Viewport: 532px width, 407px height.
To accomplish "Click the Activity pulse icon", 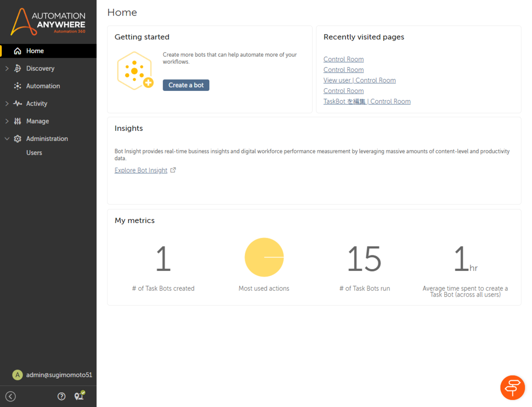I will click(18, 103).
